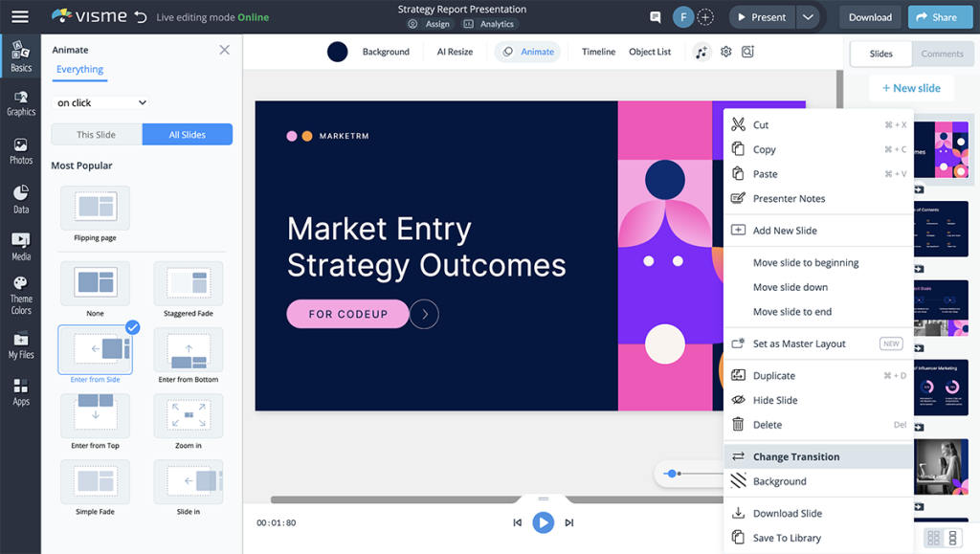980x554 pixels.
Task: Open the on click trigger dropdown
Action: coord(99,102)
